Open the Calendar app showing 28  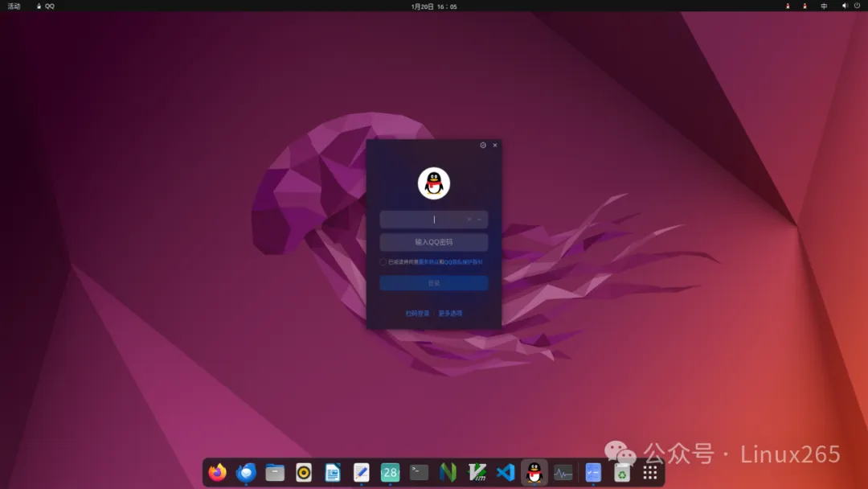click(x=391, y=472)
